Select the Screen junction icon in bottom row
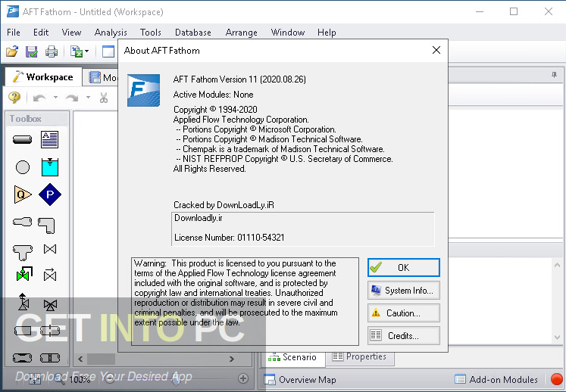This screenshot has height=392, width=566. click(x=50, y=358)
